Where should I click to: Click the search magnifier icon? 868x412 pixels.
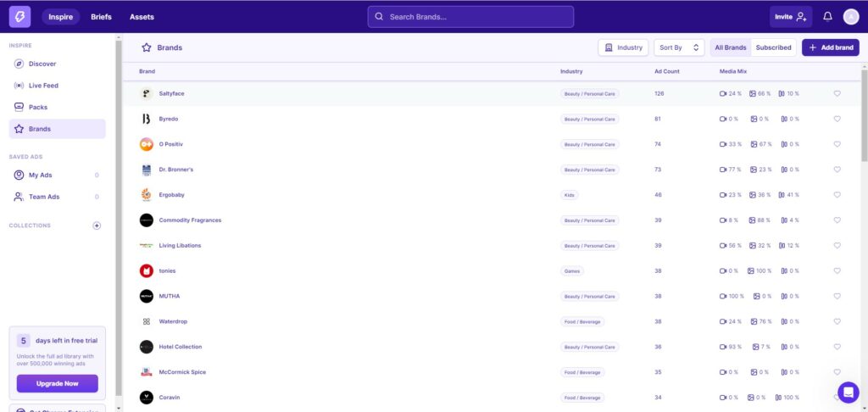[x=379, y=17]
